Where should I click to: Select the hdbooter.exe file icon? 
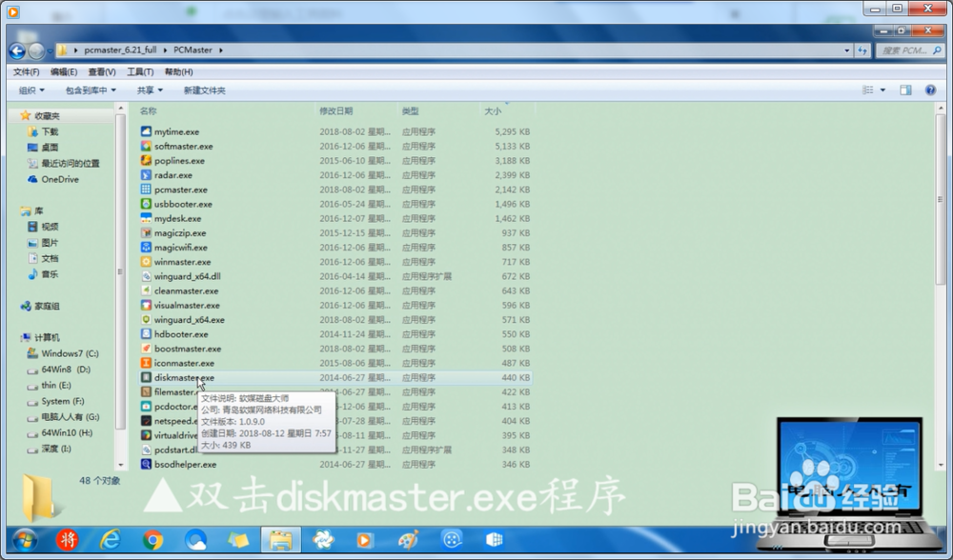(146, 334)
